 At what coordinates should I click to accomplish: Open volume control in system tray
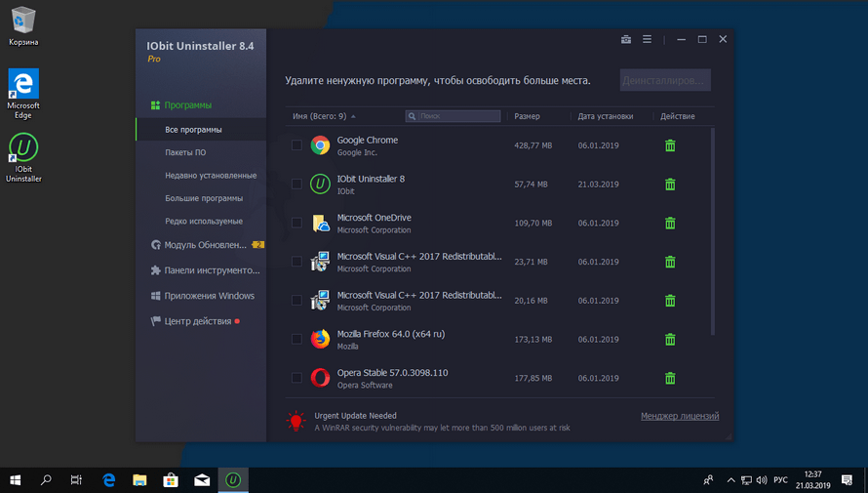pyautogui.click(x=762, y=480)
